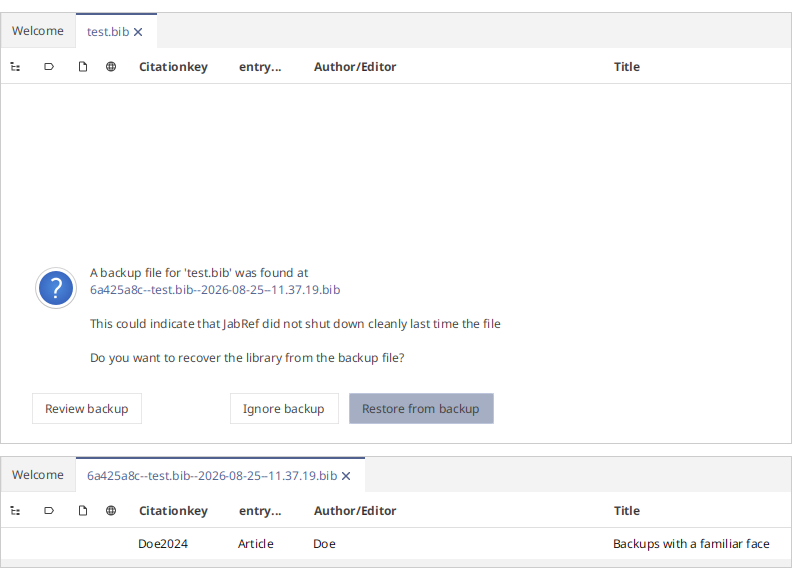Sort by Author/Editor in backup library table
This screenshot has height=568, width=792.
[355, 510]
